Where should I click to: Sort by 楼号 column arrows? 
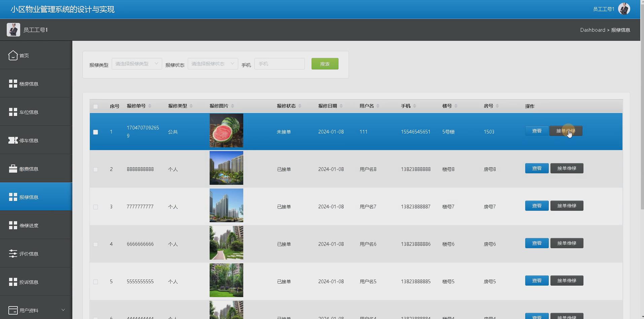[x=456, y=106]
